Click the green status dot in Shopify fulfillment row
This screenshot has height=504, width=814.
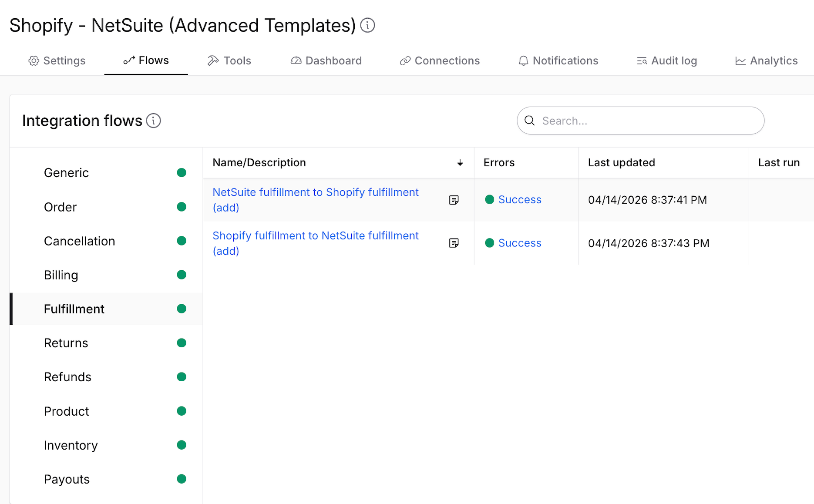click(x=489, y=243)
